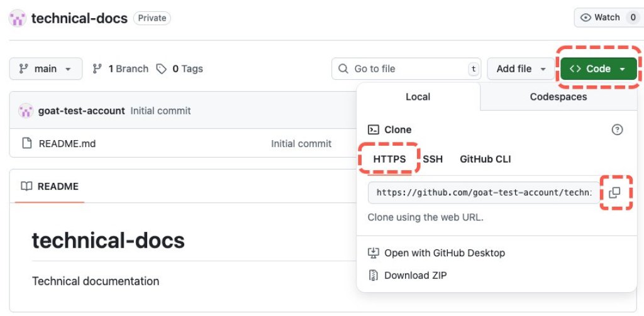Screen dimensions: 644x316
Task: Click the tag icon beside 0 Tags
Action: (162, 68)
